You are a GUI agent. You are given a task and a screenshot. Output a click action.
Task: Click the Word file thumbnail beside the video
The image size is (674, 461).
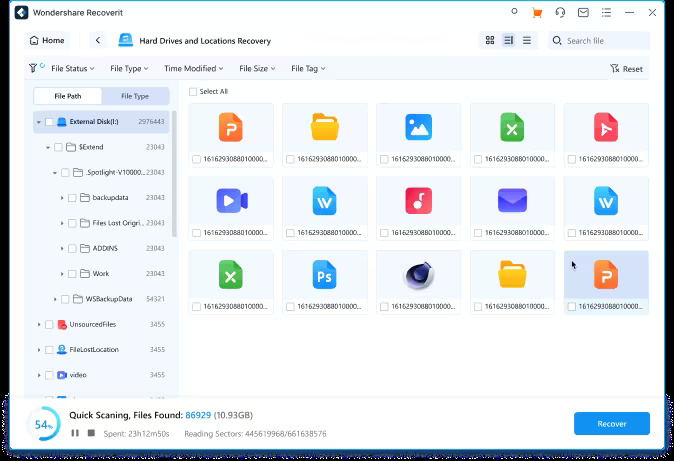(x=325, y=201)
